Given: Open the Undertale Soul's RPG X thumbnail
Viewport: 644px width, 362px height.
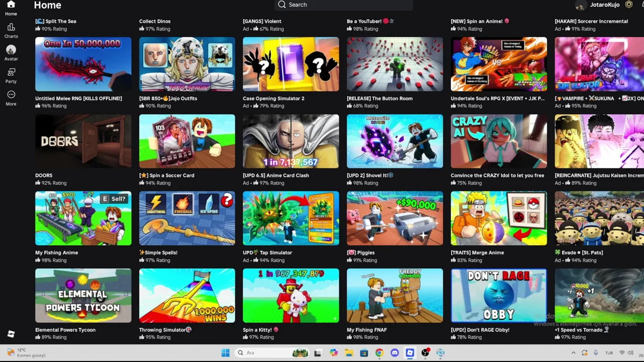Looking at the screenshot, I should (499, 64).
